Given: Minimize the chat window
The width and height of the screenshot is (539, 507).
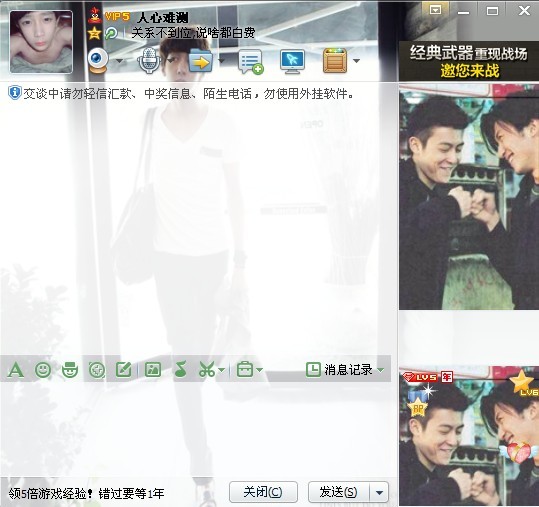Looking at the screenshot, I should click(463, 11).
